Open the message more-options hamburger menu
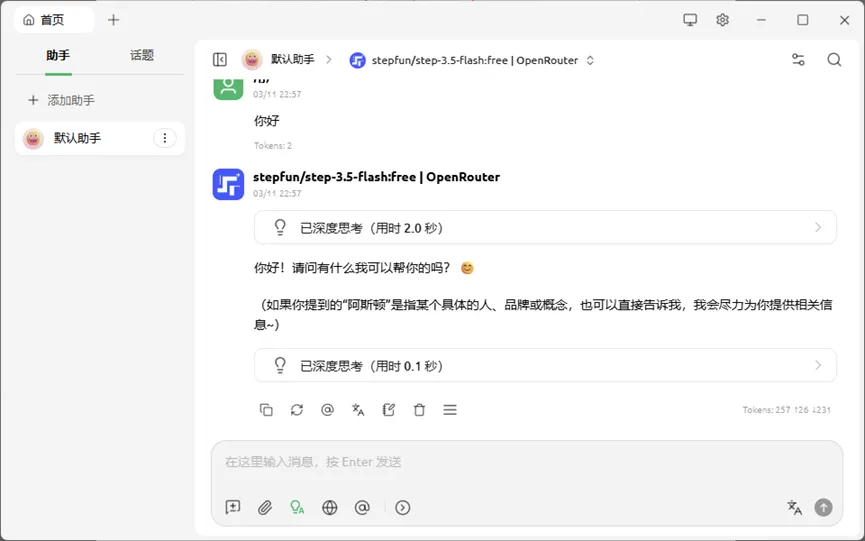This screenshot has height=541, width=865. click(450, 410)
